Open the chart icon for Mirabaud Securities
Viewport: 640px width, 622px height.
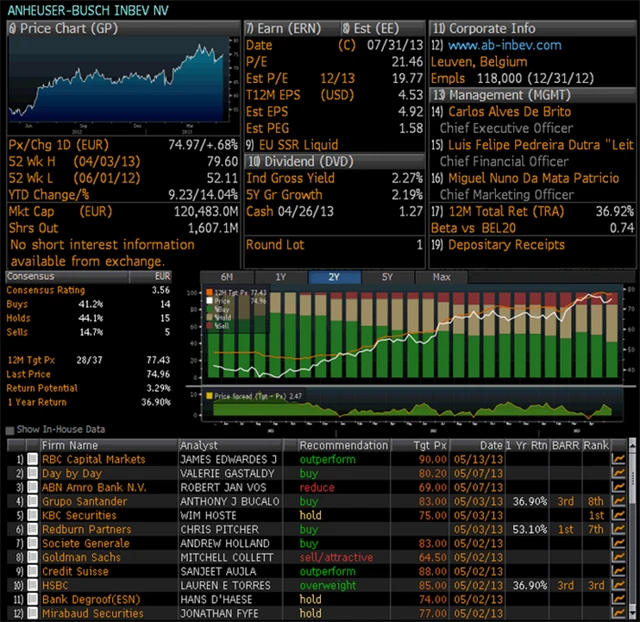coord(619,613)
